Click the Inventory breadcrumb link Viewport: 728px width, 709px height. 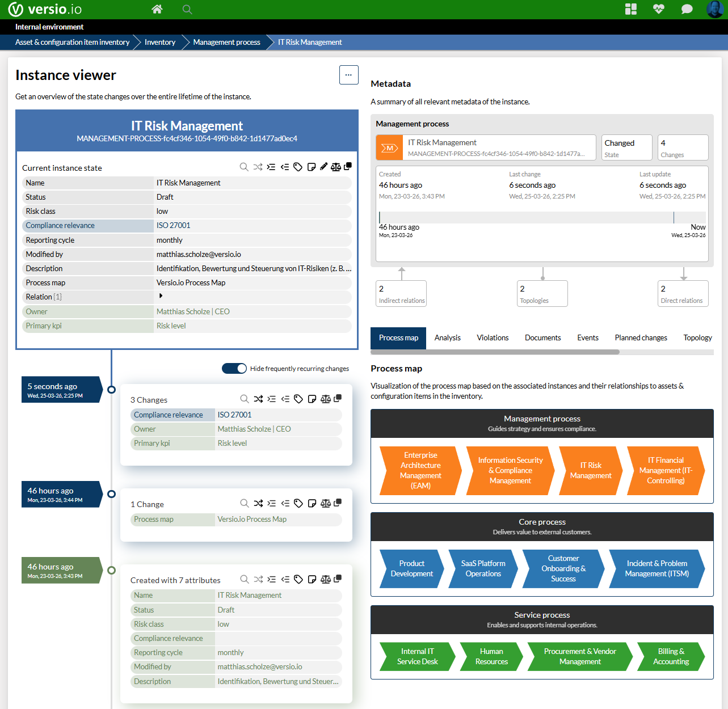coord(160,42)
